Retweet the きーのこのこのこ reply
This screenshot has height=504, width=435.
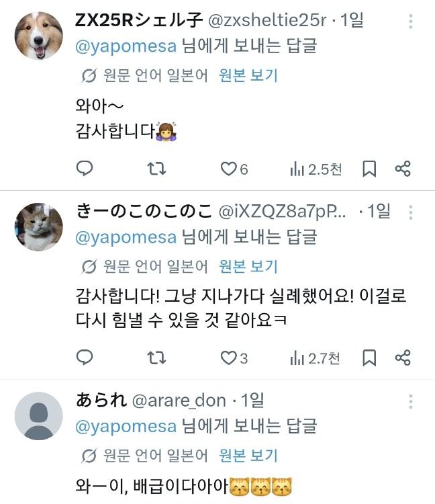[156, 358]
